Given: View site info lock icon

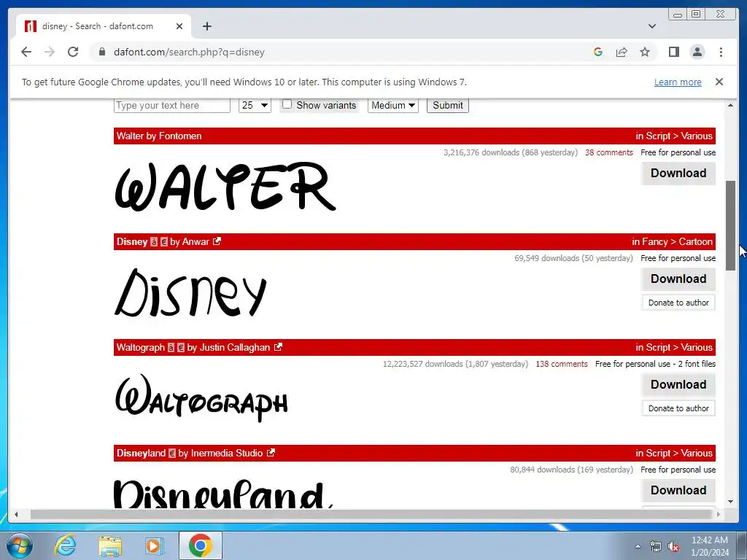Looking at the screenshot, I should (x=101, y=52).
